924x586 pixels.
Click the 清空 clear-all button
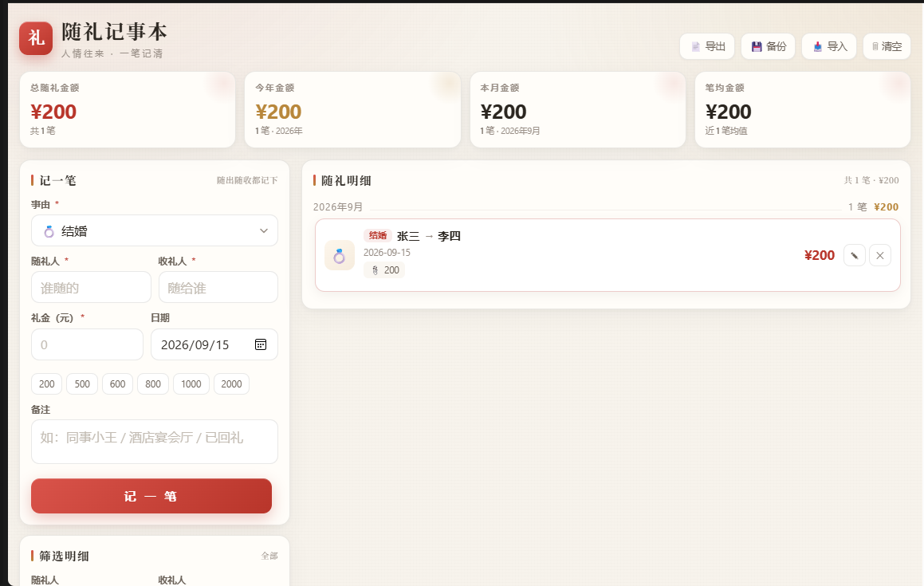coord(887,46)
